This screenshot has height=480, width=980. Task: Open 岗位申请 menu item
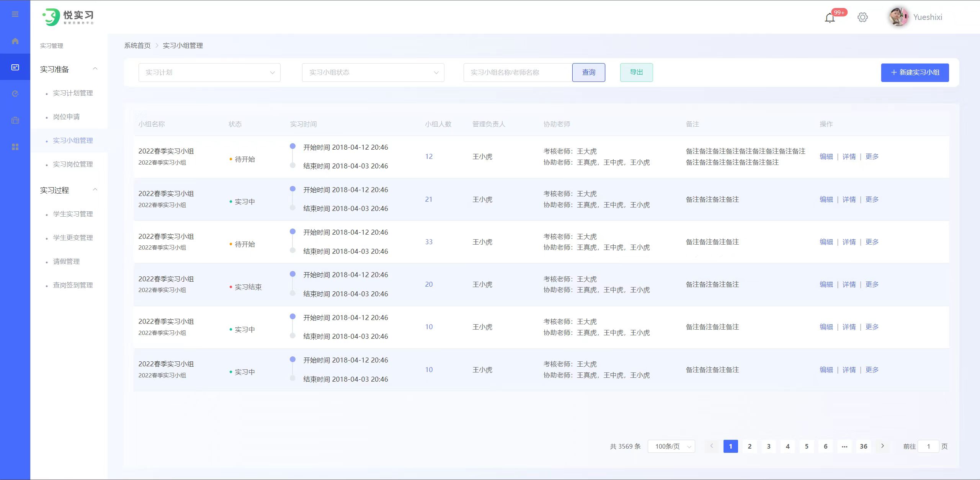tap(66, 117)
